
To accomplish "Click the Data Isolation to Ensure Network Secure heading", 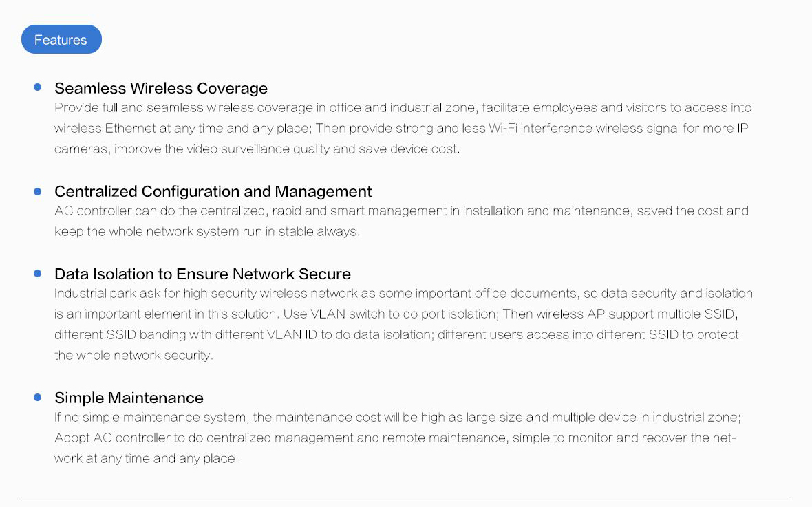I will (202, 274).
